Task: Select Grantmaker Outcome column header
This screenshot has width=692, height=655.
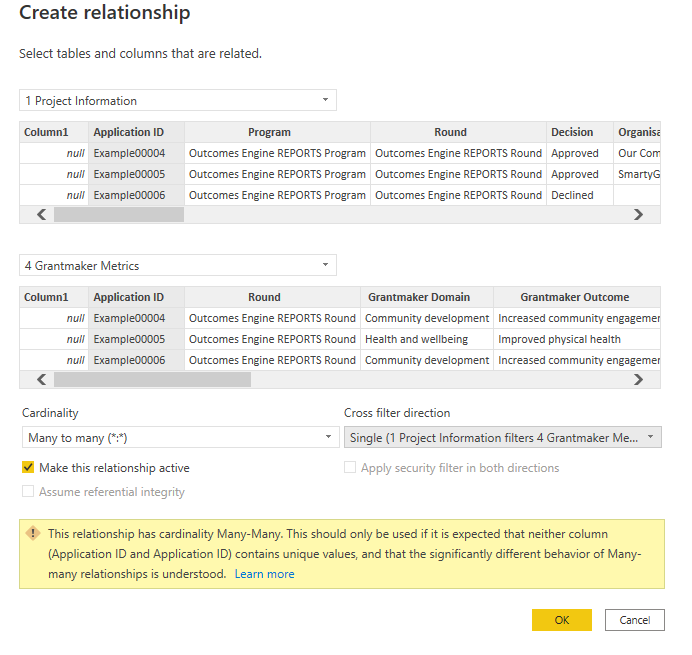Action: coord(575,297)
